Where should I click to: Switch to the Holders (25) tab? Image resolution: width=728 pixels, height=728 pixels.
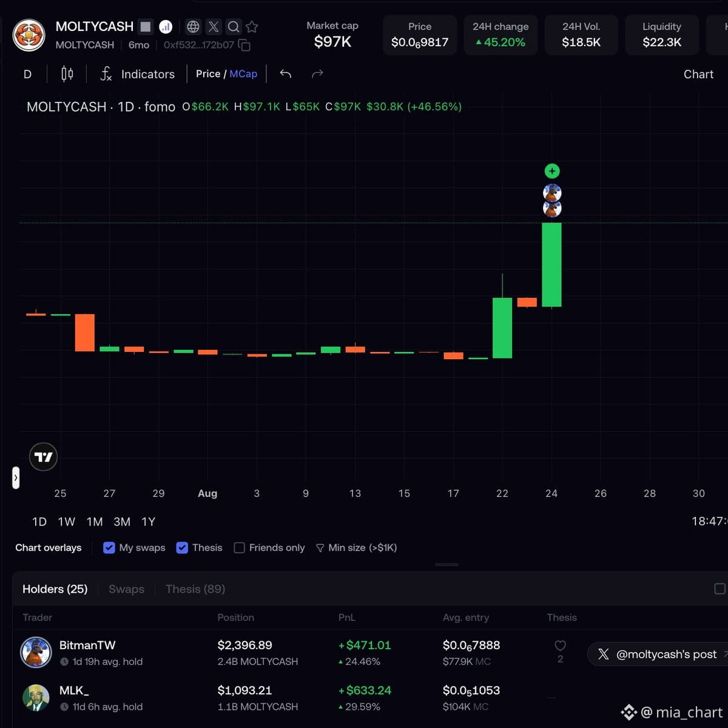pos(55,589)
